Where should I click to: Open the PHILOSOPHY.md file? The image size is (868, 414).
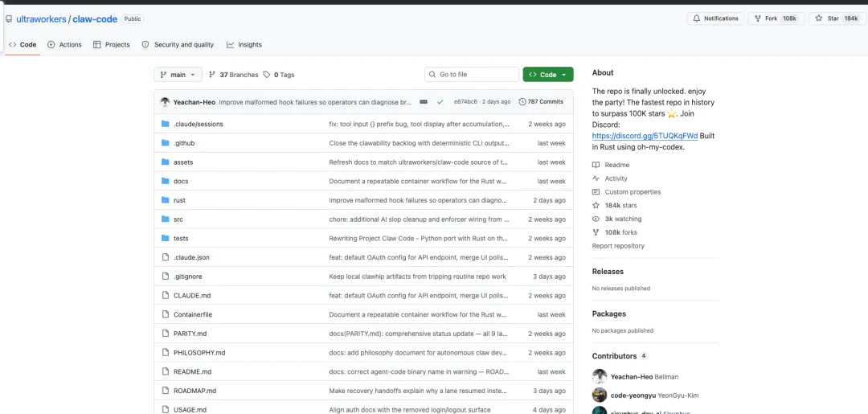(x=199, y=353)
